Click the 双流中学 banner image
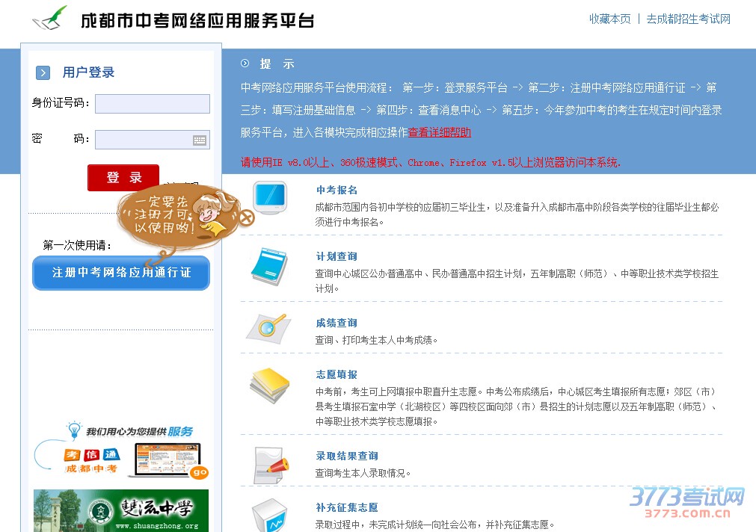The height and width of the screenshot is (532, 756). 121,511
